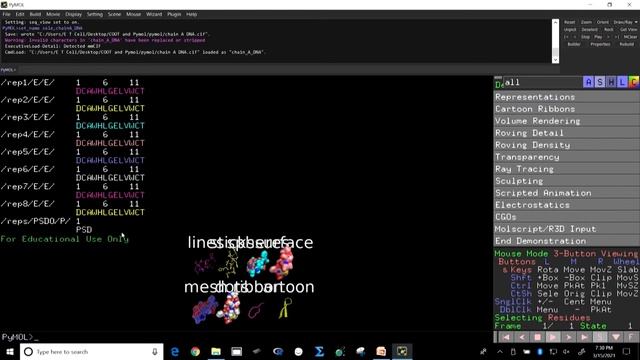Select Roving Density demo entry
640x360 pixels.
[567, 145]
